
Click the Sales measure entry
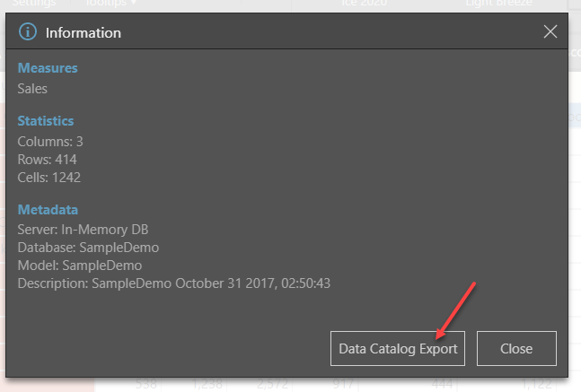pyautogui.click(x=33, y=89)
